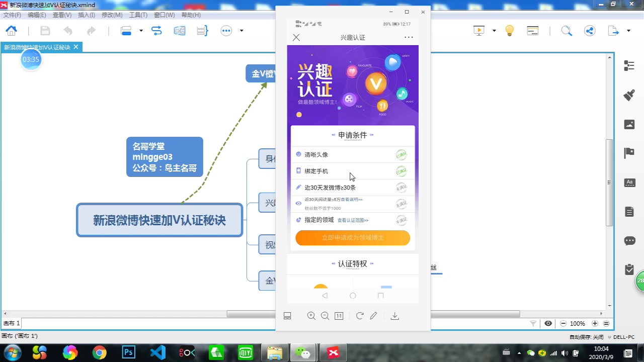Image resolution: width=644 pixels, height=362 pixels.
Task: Click the X on 兴趣认证 page
Action: click(x=296, y=37)
